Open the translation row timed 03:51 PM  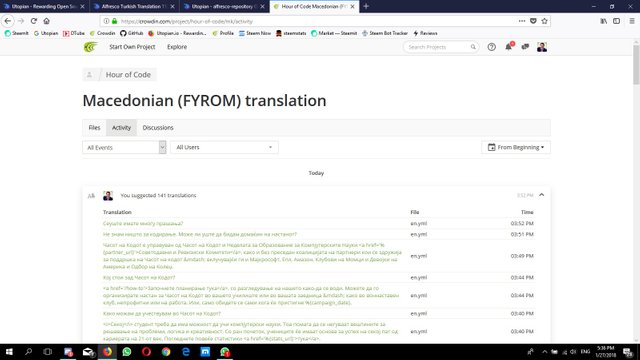pos(318,234)
